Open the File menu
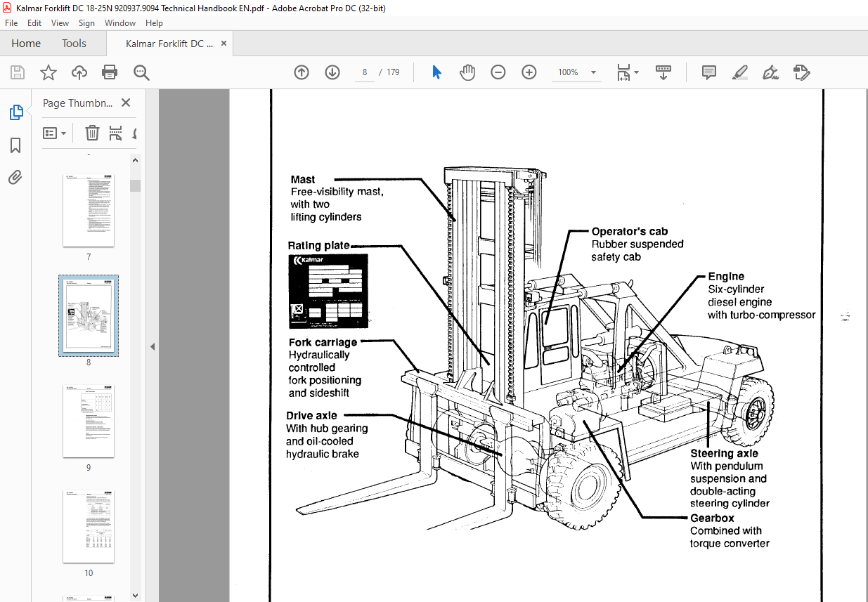This screenshot has width=868, height=602. (x=11, y=23)
